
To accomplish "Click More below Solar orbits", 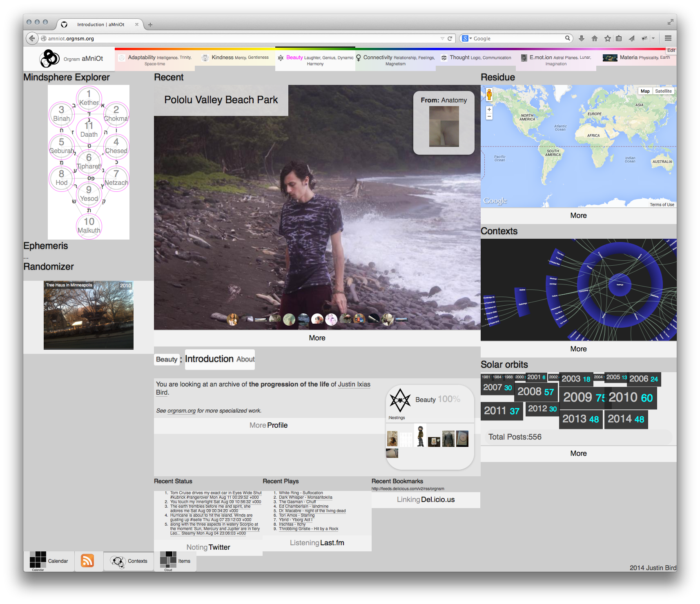I will pyautogui.click(x=578, y=453).
